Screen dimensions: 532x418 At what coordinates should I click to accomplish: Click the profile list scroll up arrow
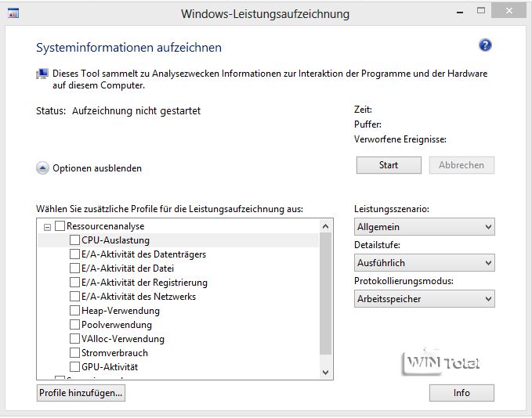(325, 226)
